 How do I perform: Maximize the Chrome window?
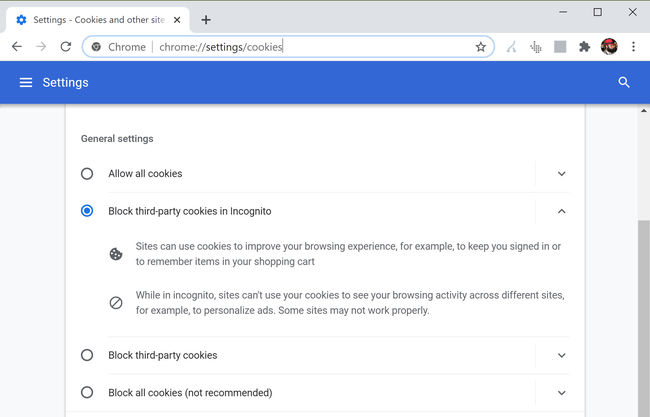[597, 12]
